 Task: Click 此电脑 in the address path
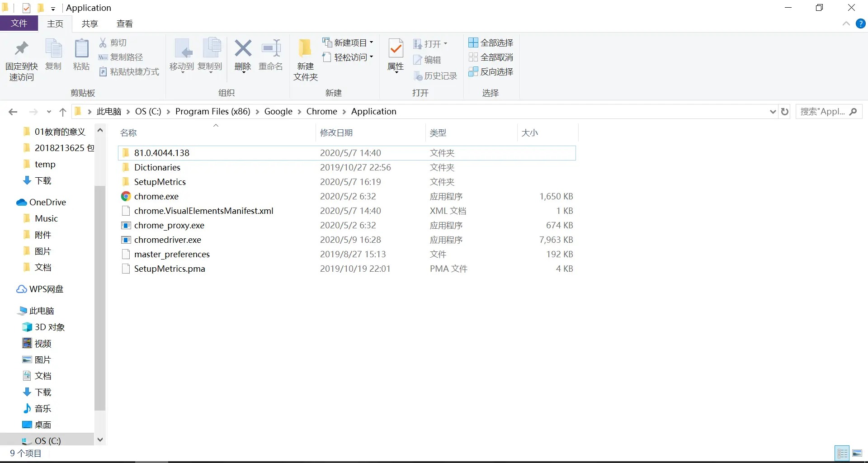109,112
